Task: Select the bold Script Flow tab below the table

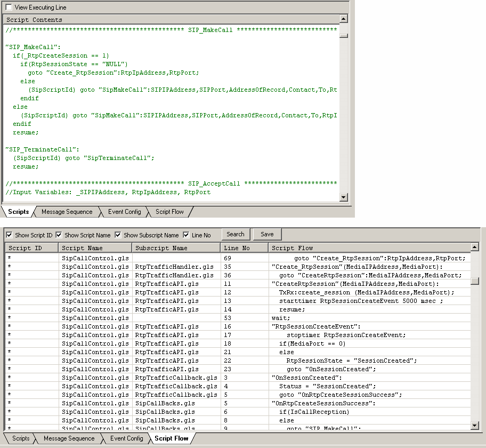Action: (x=172, y=438)
